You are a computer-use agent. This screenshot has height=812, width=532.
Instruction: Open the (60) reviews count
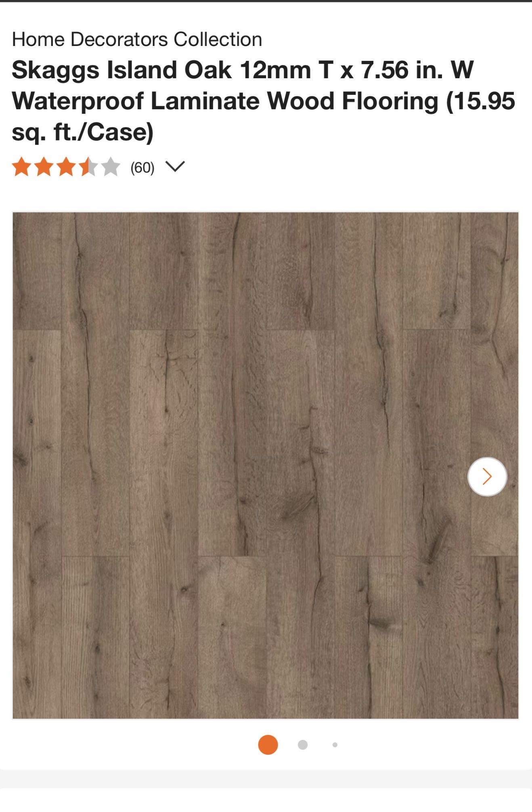142,167
